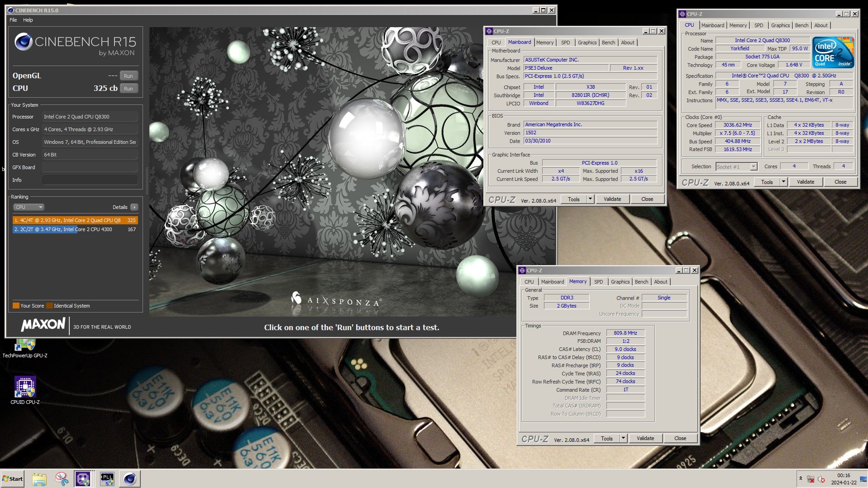The image size is (868, 488).
Task: Click Close button in Mainboard window
Action: pyautogui.click(x=647, y=199)
